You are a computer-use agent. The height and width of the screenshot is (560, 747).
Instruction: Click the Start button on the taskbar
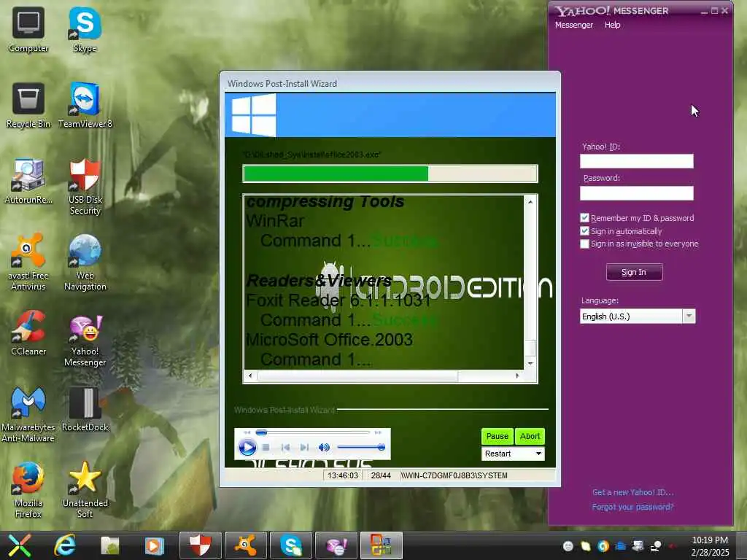pyautogui.click(x=20, y=545)
